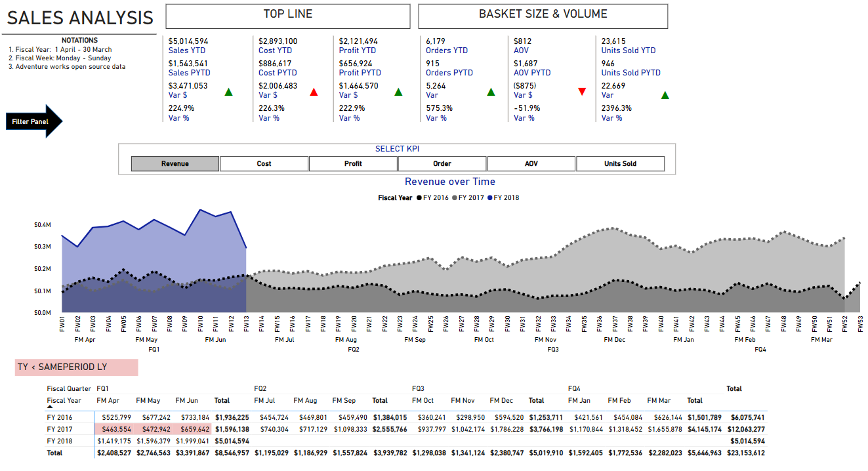
Task: Click FM Jun label on chart axis
Action: click(216, 340)
